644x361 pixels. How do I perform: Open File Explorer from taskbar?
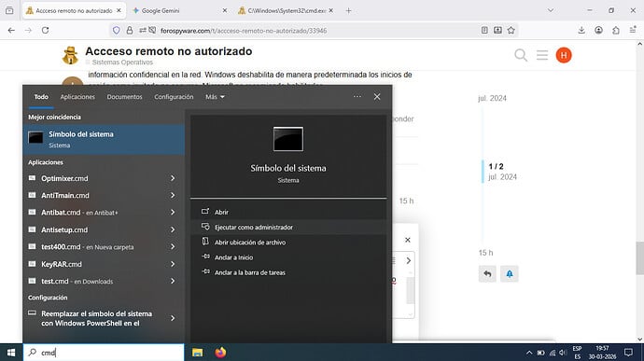198,353
